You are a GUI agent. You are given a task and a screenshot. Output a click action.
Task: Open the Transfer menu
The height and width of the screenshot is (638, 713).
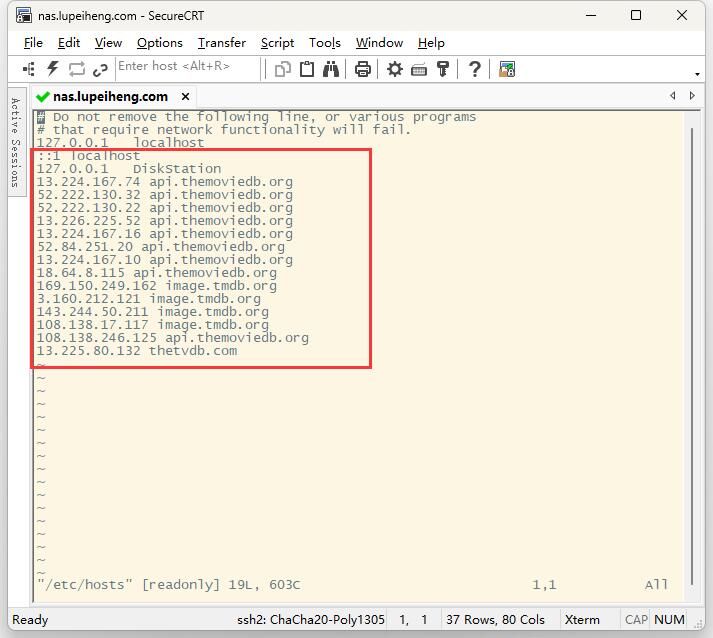click(x=221, y=43)
